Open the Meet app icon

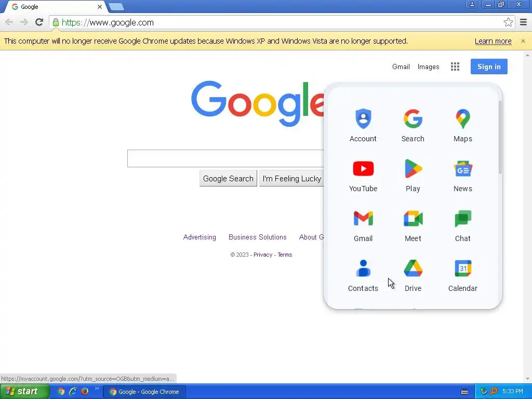click(413, 225)
